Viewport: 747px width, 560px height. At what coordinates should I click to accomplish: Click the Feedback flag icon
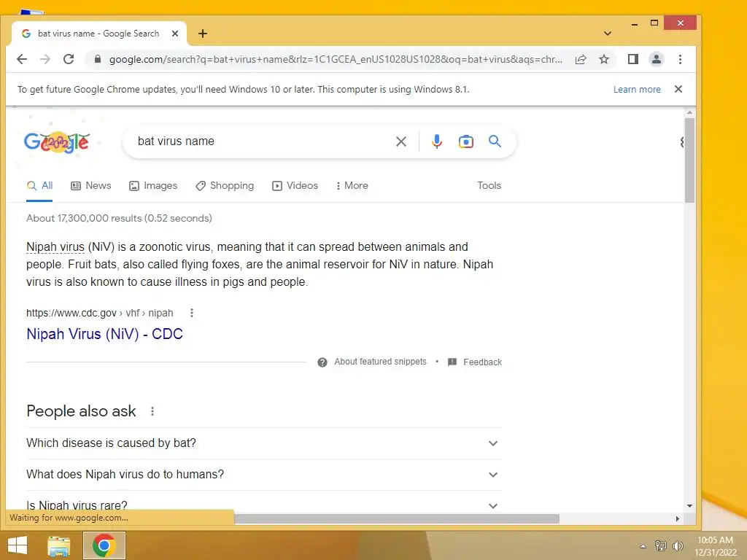(452, 362)
